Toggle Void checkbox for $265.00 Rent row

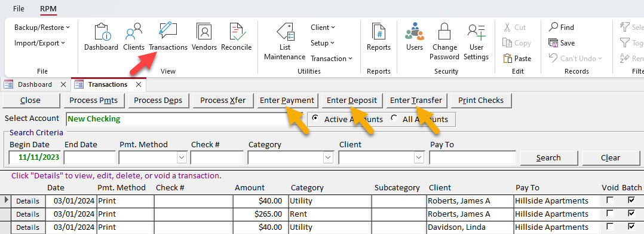(611, 214)
